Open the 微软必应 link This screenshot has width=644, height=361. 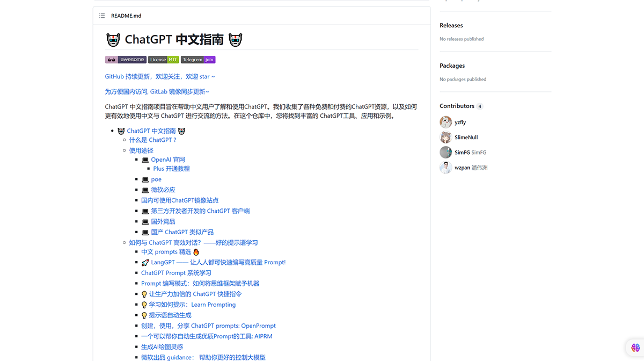pyautogui.click(x=163, y=189)
